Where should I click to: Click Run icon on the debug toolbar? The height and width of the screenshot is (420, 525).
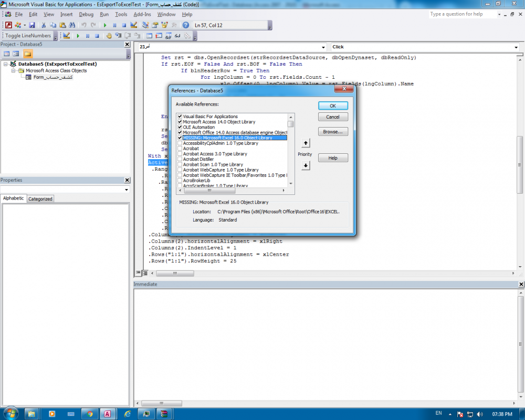coord(78,36)
